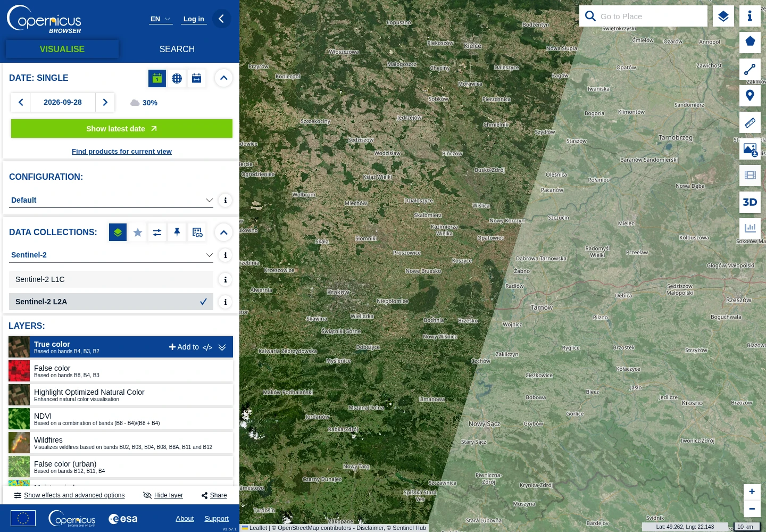
Task: Open the Default configuration dropdown
Action: click(111, 200)
